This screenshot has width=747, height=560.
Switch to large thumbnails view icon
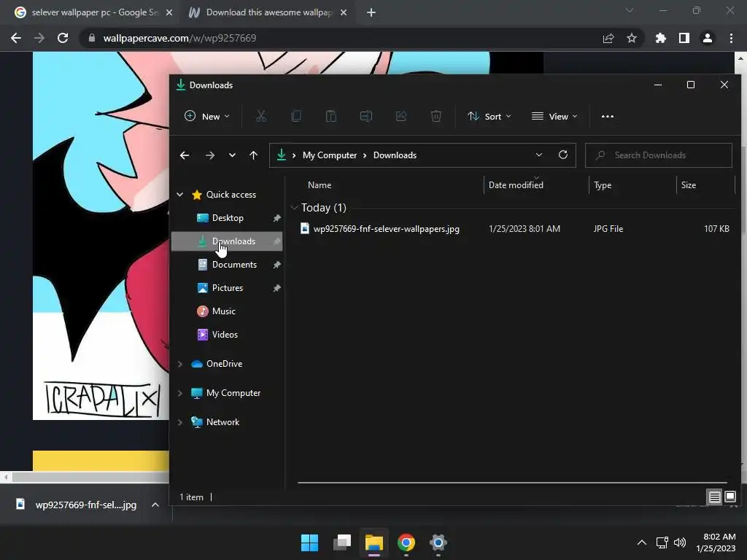[730, 497]
